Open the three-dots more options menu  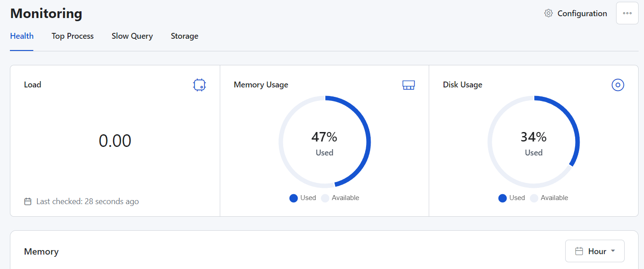(627, 13)
